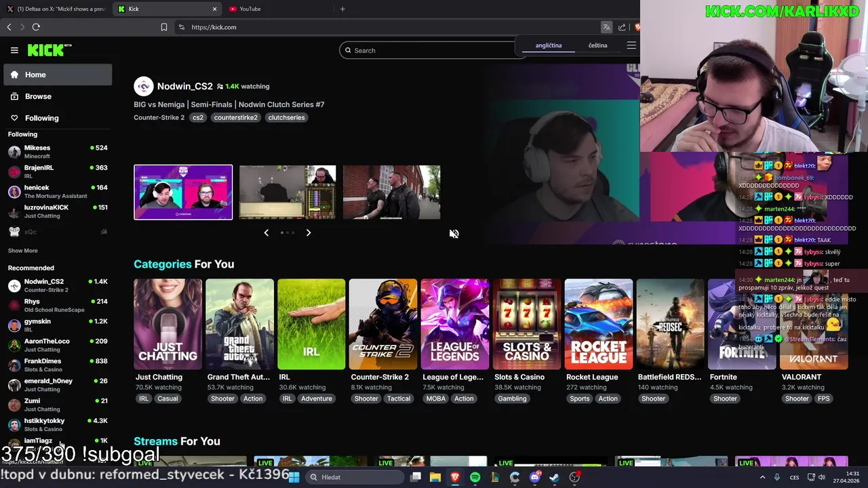This screenshot has width=868, height=488.
Task: Open Task View from taskbar
Action: click(x=416, y=477)
